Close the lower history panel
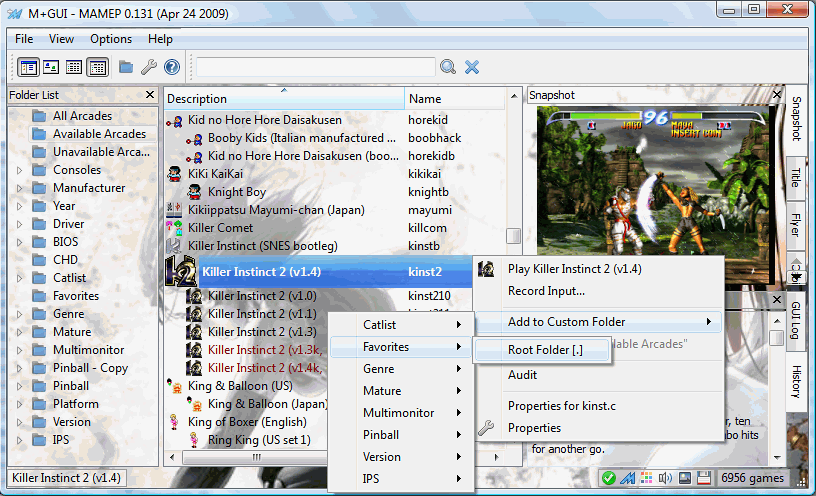Image resolution: width=816 pixels, height=496 pixels. coord(777,299)
